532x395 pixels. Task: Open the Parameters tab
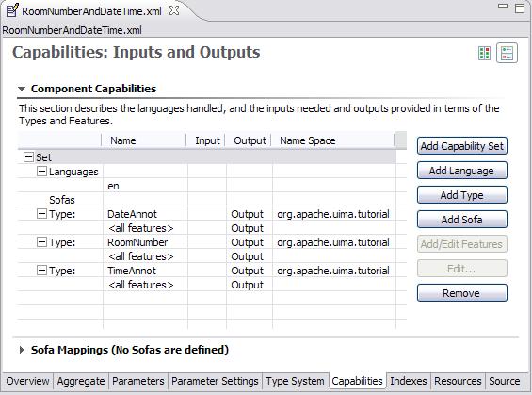(138, 381)
